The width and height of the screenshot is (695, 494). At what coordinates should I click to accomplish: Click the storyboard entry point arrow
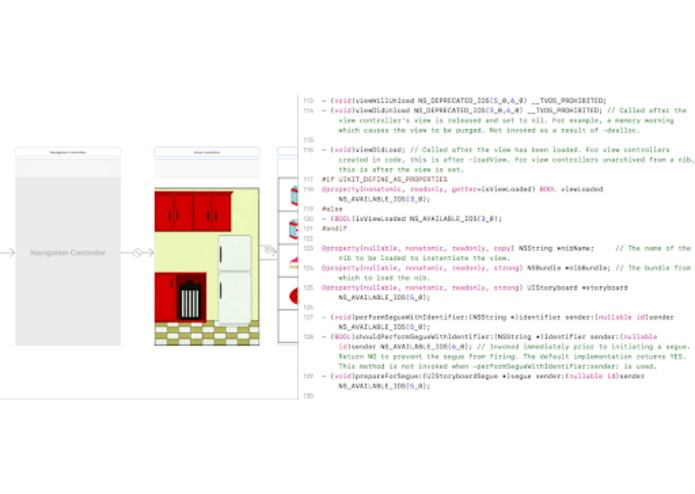(x=8, y=253)
